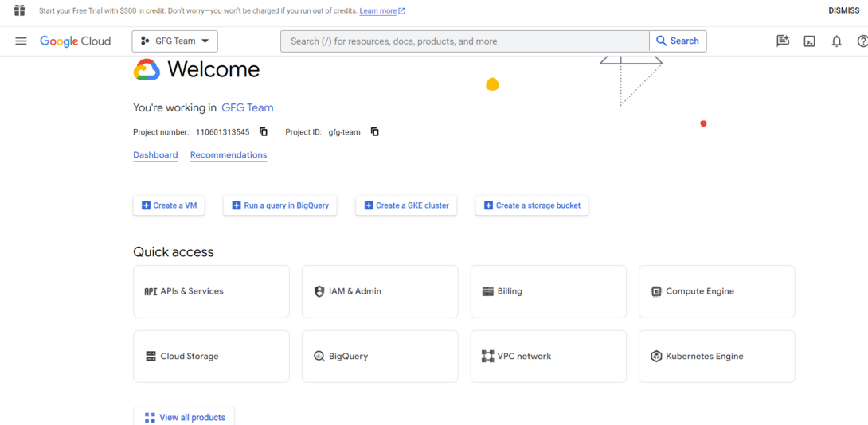Open the GFG Team project link
868x425 pixels.
[248, 108]
